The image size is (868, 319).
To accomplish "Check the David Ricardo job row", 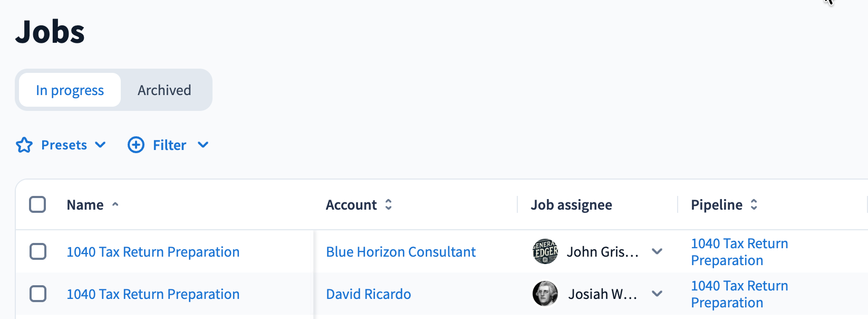I will click(38, 294).
